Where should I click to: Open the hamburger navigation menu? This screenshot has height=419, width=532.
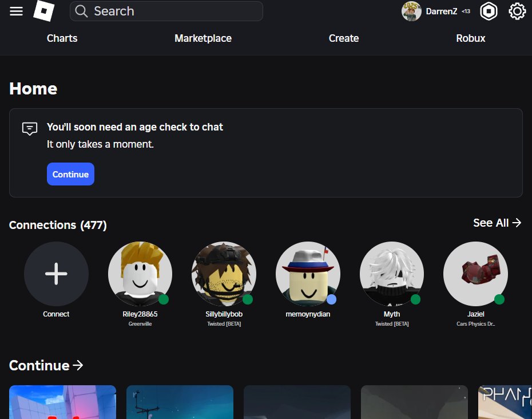pyautogui.click(x=16, y=11)
